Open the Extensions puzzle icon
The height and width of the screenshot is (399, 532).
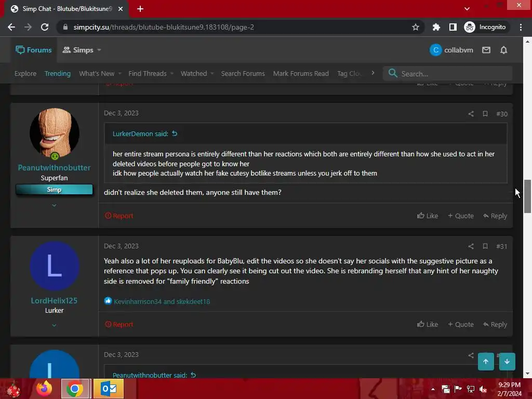tap(436, 27)
